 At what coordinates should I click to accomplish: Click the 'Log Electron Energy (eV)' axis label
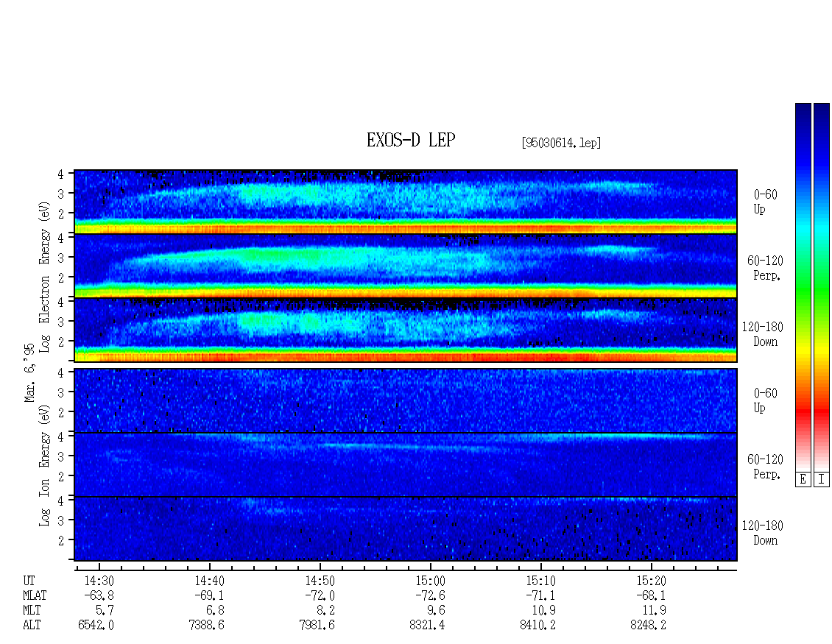click(44, 277)
